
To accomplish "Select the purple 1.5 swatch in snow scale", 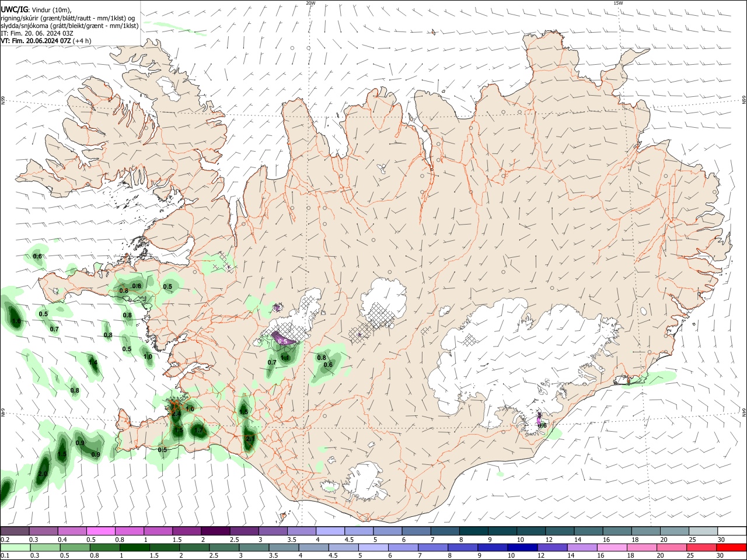I will (186, 531).
